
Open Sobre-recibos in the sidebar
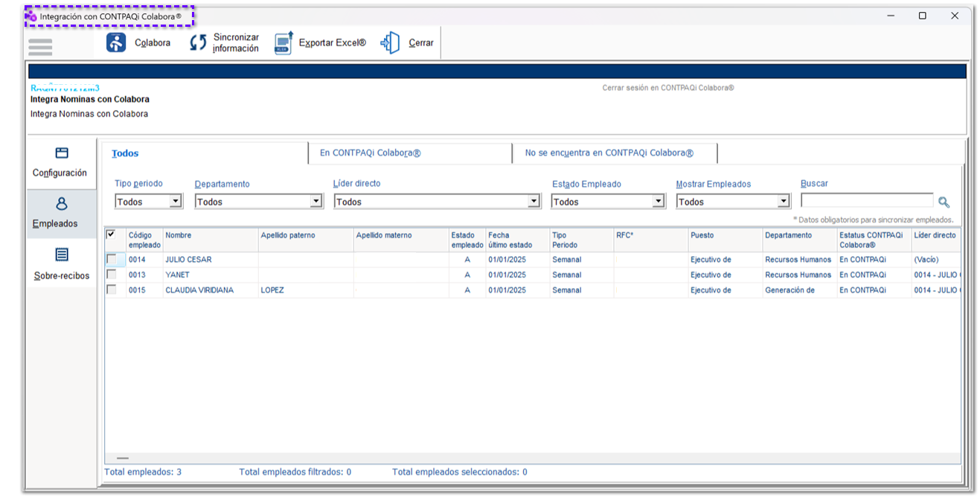click(x=61, y=265)
